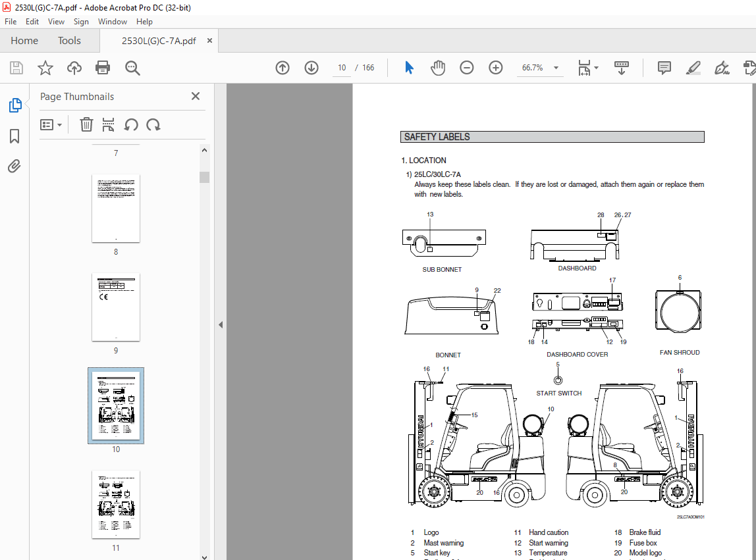
Task: Click the rightmost clipped toolbar icon
Action: [749, 68]
